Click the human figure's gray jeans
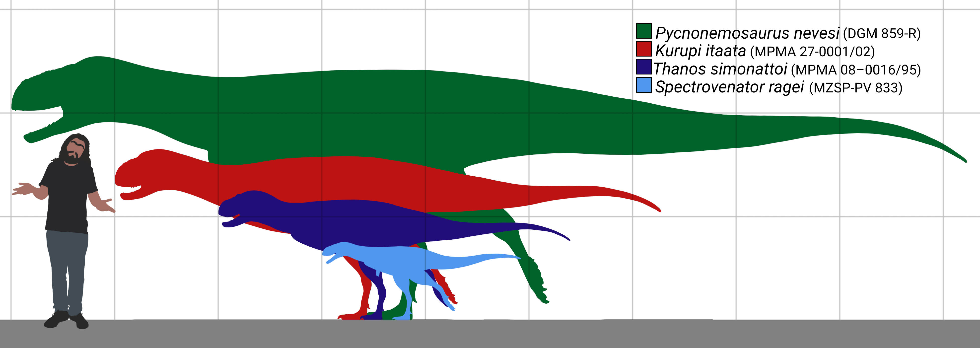The width and height of the screenshot is (980, 348). point(67,271)
